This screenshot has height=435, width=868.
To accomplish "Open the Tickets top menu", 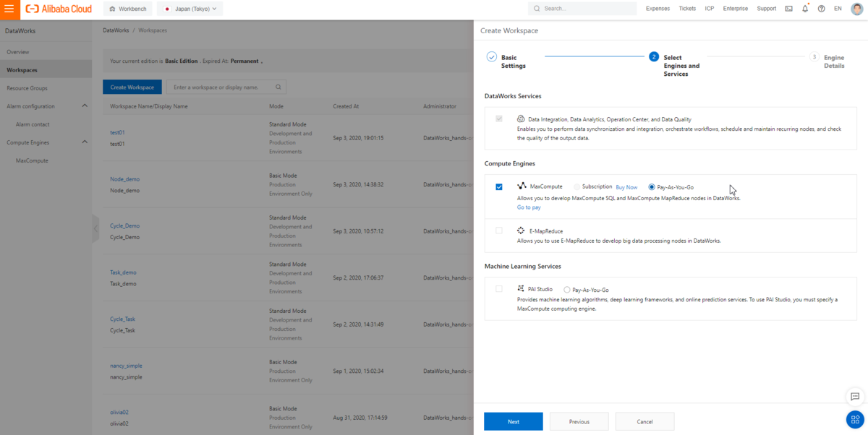I will 687,9.
